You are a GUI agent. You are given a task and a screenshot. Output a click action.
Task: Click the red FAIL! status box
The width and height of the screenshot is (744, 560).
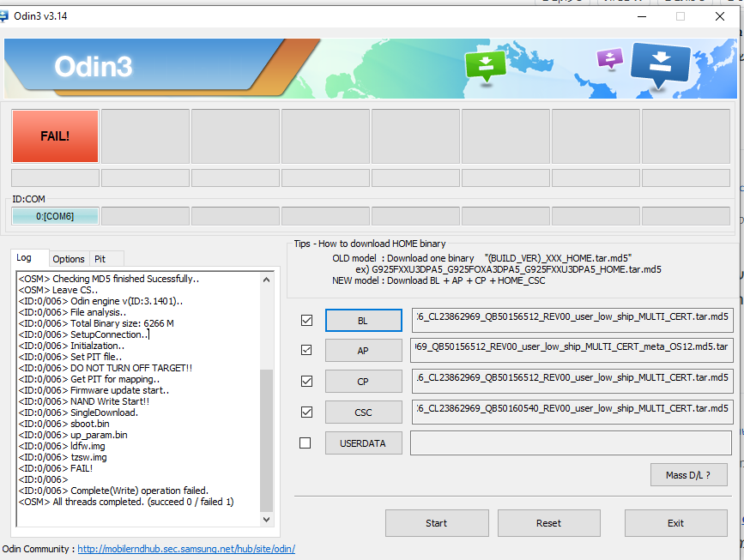56,136
